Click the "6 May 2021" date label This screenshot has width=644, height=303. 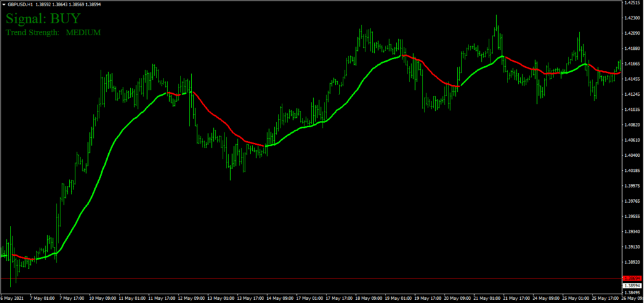click(x=13, y=298)
